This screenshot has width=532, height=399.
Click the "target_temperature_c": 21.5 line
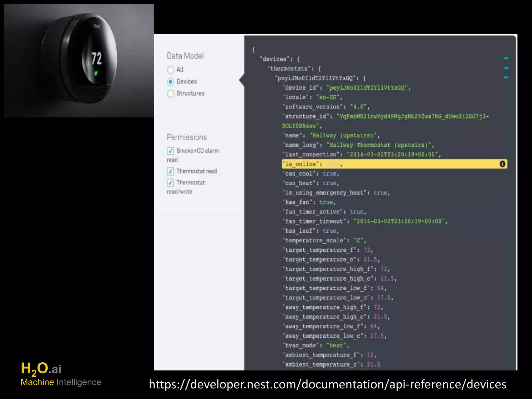[331, 260]
